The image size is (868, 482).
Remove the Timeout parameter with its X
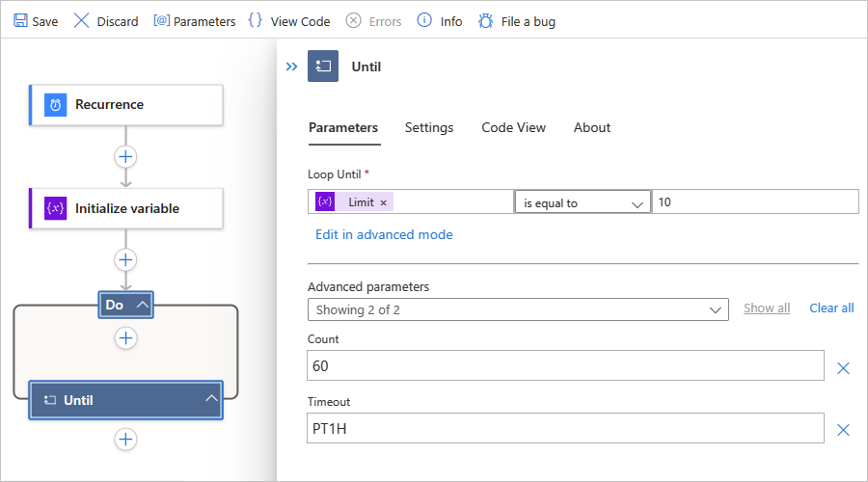click(x=843, y=430)
